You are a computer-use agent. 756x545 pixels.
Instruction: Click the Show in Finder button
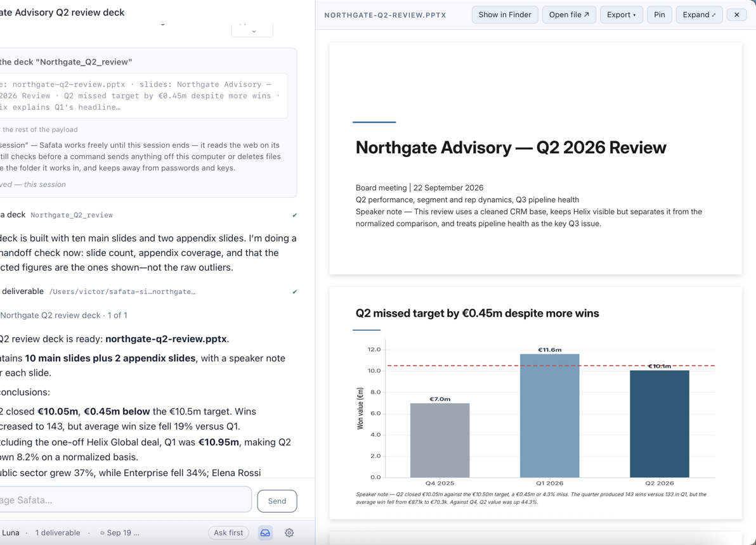click(x=505, y=15)
